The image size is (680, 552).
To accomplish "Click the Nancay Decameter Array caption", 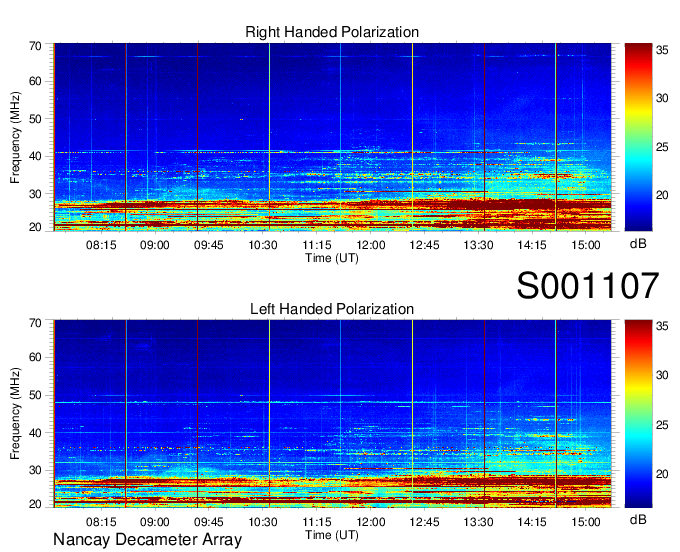I will click(x=147, y=540).
